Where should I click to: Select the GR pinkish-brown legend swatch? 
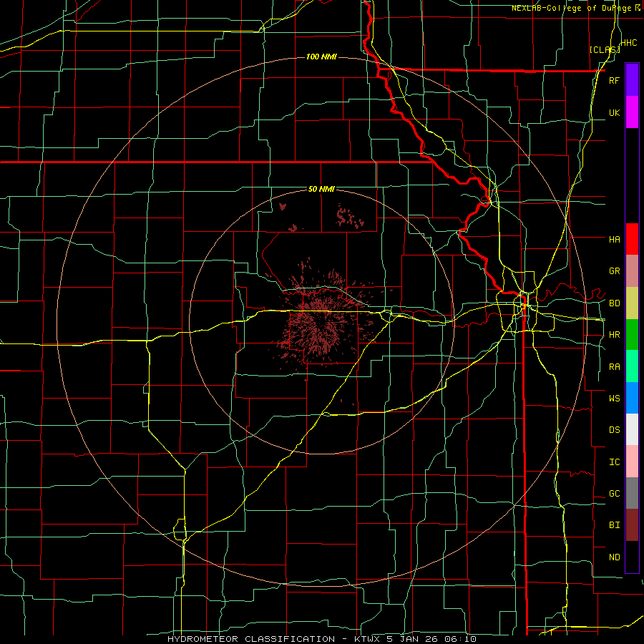(x=632, y=271)
